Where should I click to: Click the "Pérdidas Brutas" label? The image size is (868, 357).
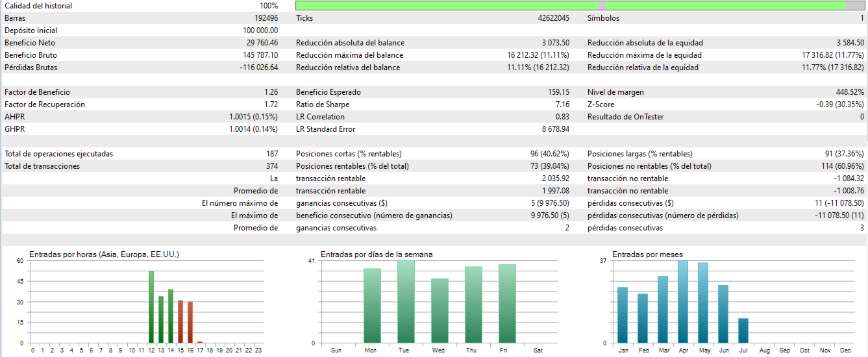tap(31, 68)
